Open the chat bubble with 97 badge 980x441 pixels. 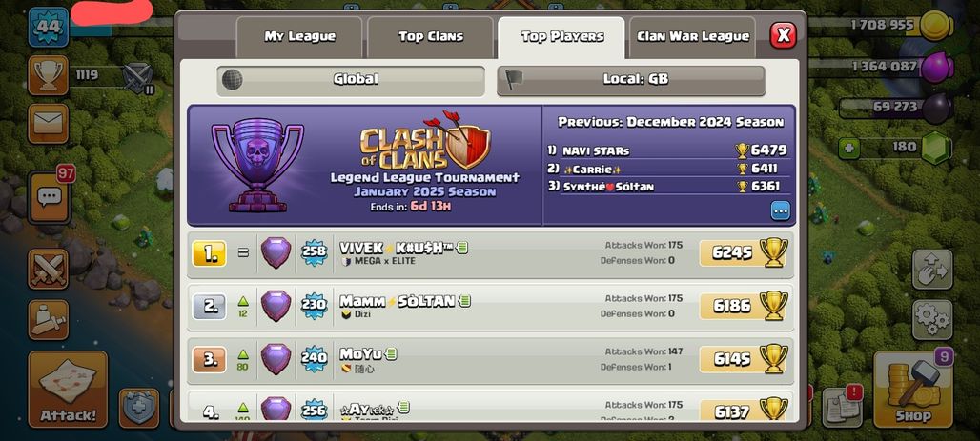(48, 198)
